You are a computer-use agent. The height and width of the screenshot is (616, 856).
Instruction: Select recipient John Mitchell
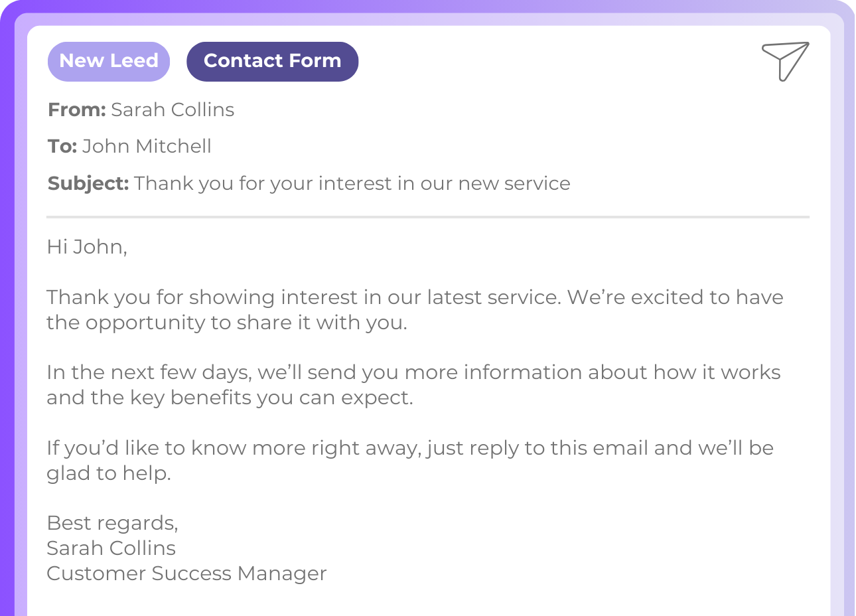(147, 146)
